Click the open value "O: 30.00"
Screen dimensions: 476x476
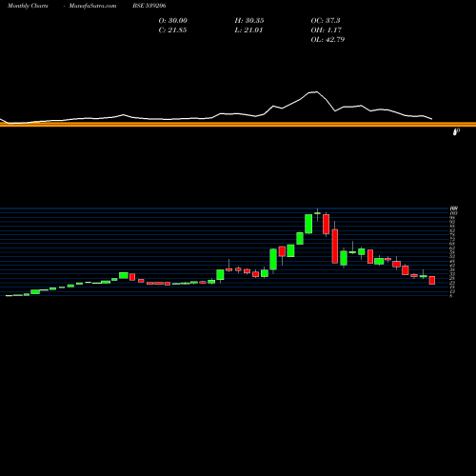point(173,21)
